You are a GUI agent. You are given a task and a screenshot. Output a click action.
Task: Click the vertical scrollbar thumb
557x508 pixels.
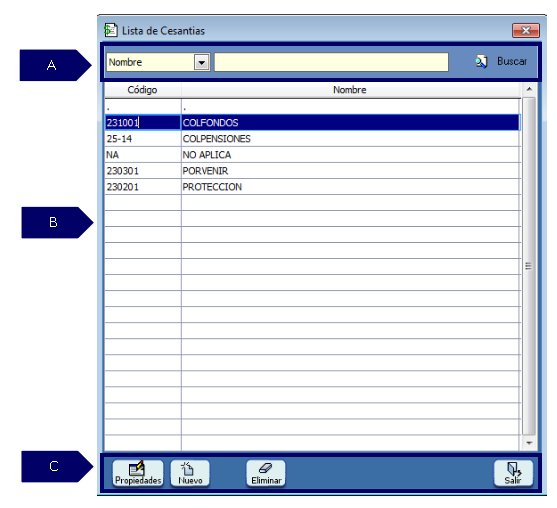pyautogui.click(x=529, y=266)
